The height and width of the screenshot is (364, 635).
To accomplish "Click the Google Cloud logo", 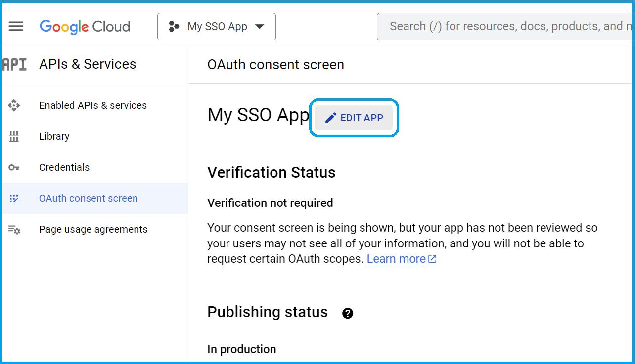I will [85, 26].
